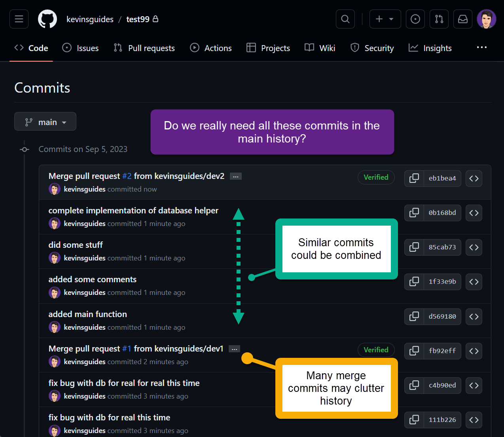504x437 pixels.
Task: Open 'fix bug with db for real this time' commit
Action: pos(109,418)
